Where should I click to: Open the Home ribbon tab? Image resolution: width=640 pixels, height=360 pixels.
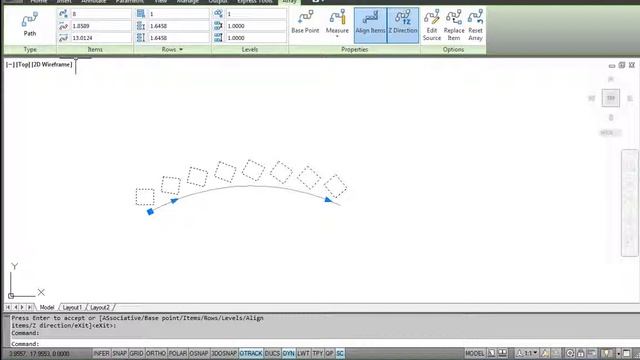coord(39,2)
